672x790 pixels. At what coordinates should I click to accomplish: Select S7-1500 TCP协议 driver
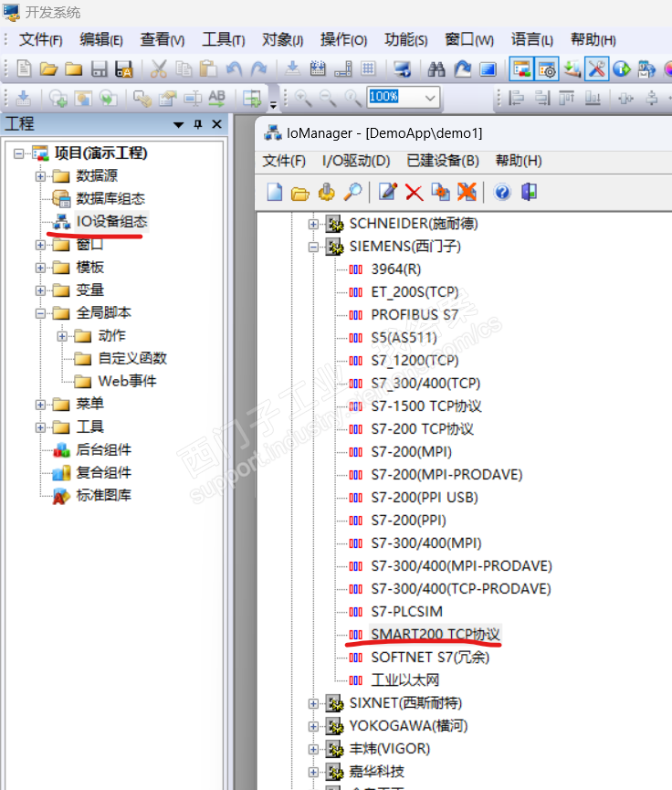coord(426,406)
